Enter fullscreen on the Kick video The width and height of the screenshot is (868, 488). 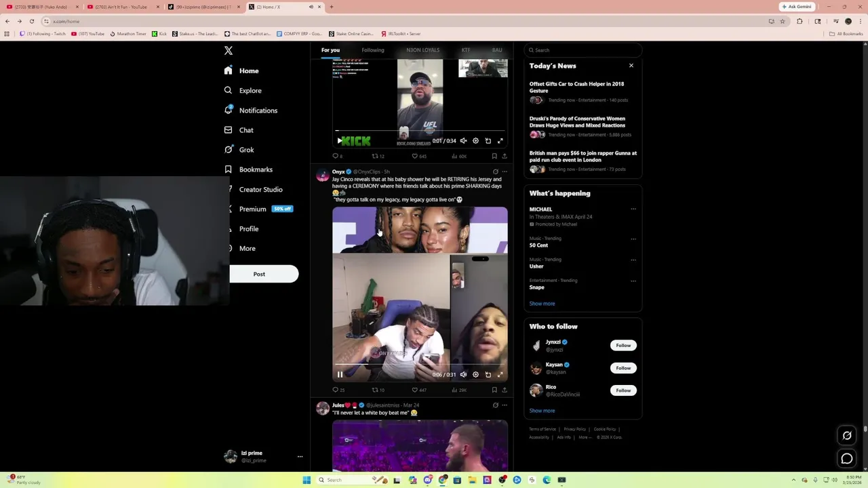[500, 141]
